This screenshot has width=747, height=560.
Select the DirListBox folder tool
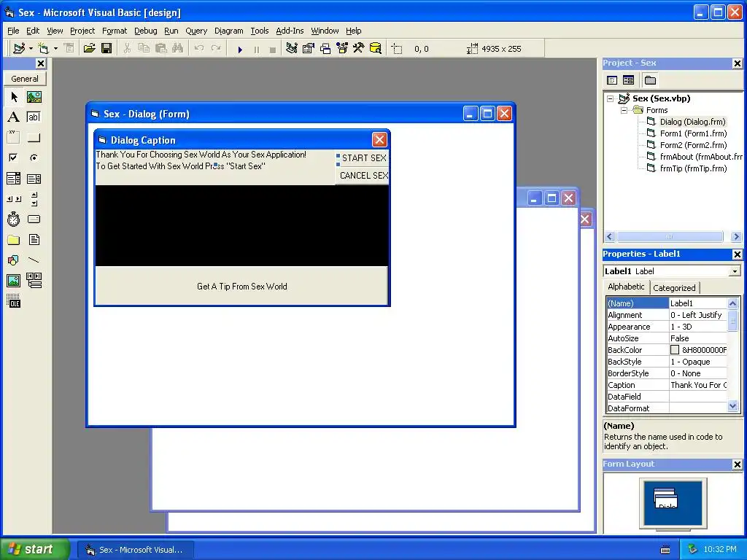[x=14, y=239]
